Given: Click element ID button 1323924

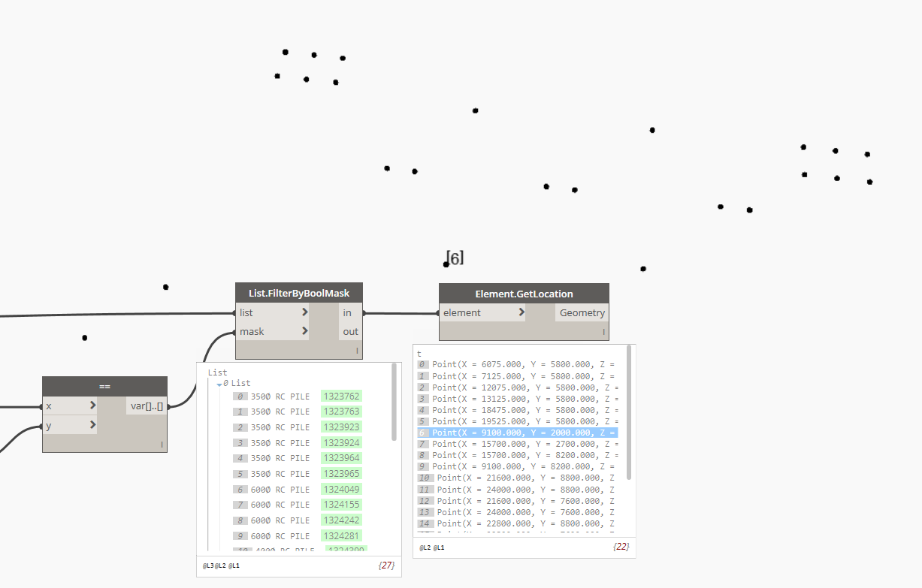Looking at the screenshot, I should (342, 443).
